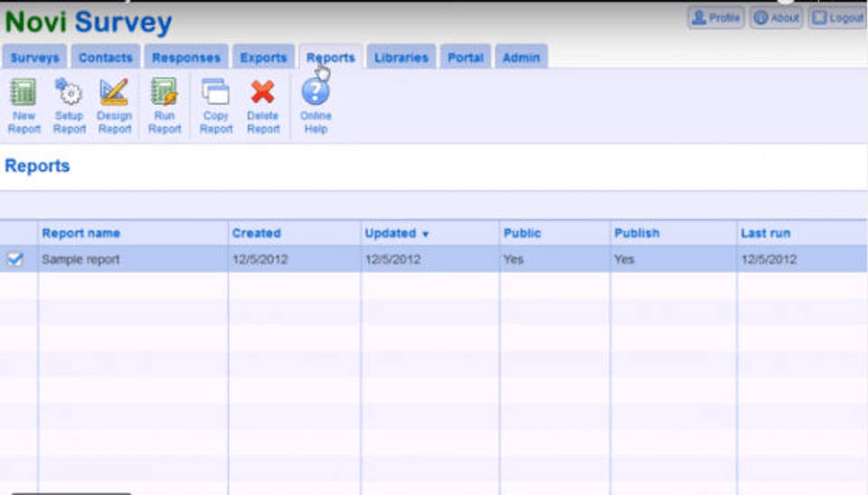Image resolution: width=868 pixels, height=495 pixels.
Task: Log out using Logout button
Action: pyautogui.click(x=837, y=18)
